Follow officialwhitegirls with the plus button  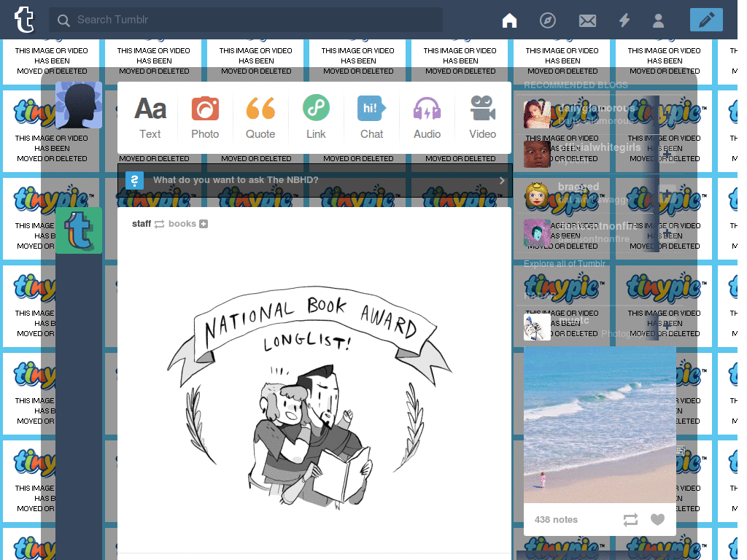(x=667, y=155)
